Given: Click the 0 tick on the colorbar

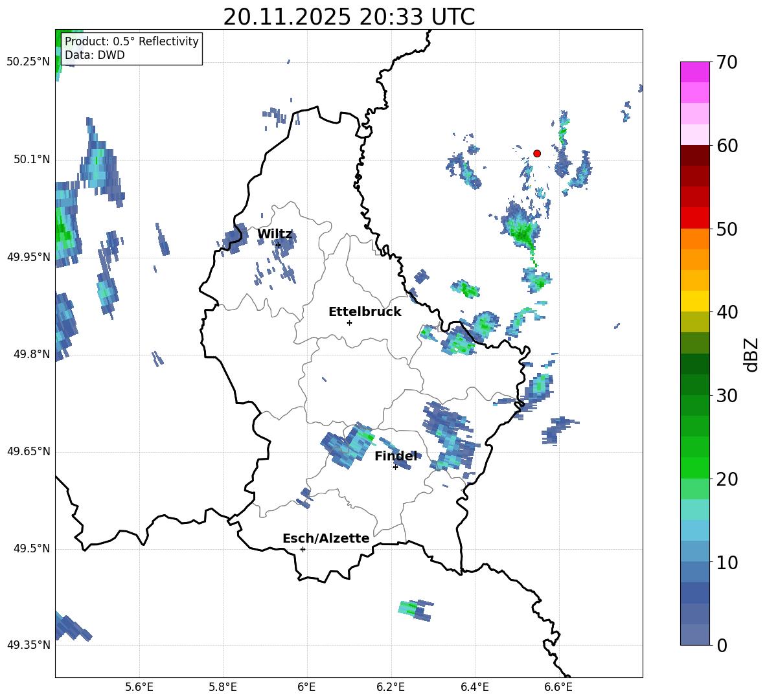Looking at the screenshot, I should [x=722, y=645].
